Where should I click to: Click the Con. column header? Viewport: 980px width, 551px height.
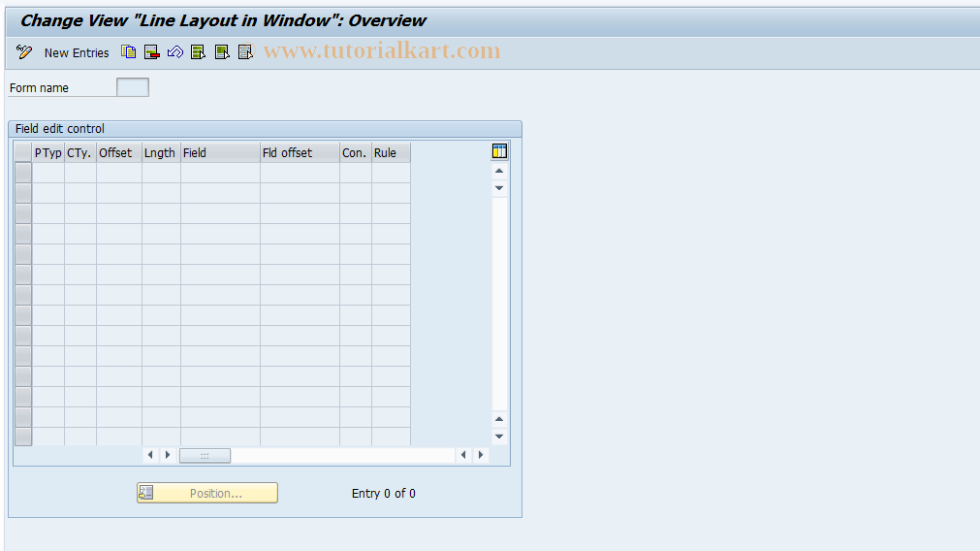click(356, 152)
